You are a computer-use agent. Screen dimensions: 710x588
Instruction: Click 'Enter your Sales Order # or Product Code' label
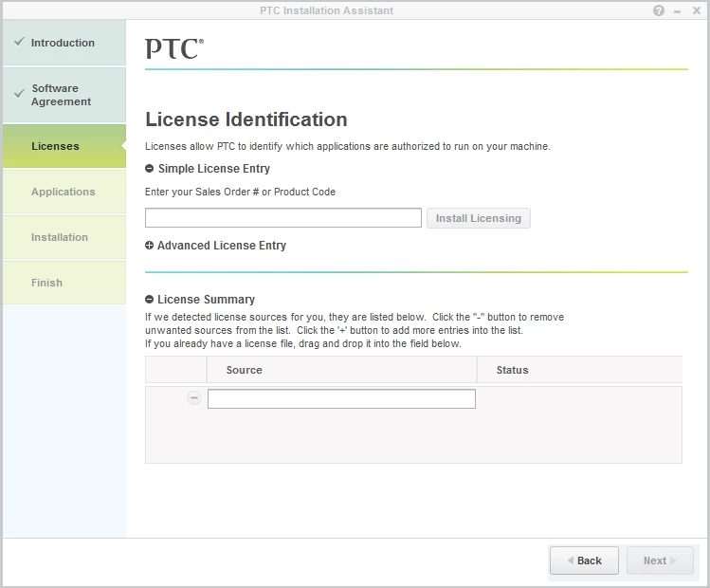(x=240, y=192)
